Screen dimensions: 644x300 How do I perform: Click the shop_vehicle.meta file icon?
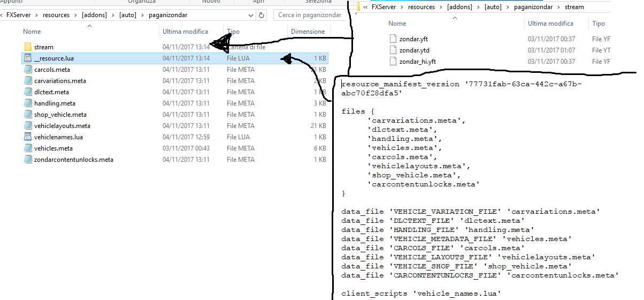[28, 115]
